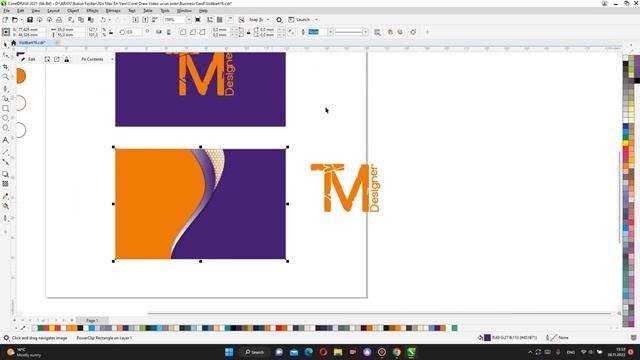Click the Page 1 tab
Screen dimensions: 640x360
[92, 320]
